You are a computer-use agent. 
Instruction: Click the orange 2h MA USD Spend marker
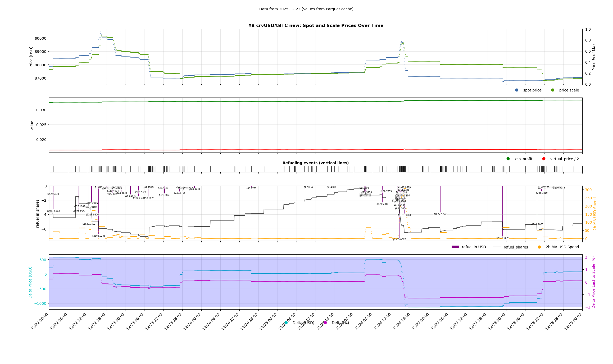539,247
